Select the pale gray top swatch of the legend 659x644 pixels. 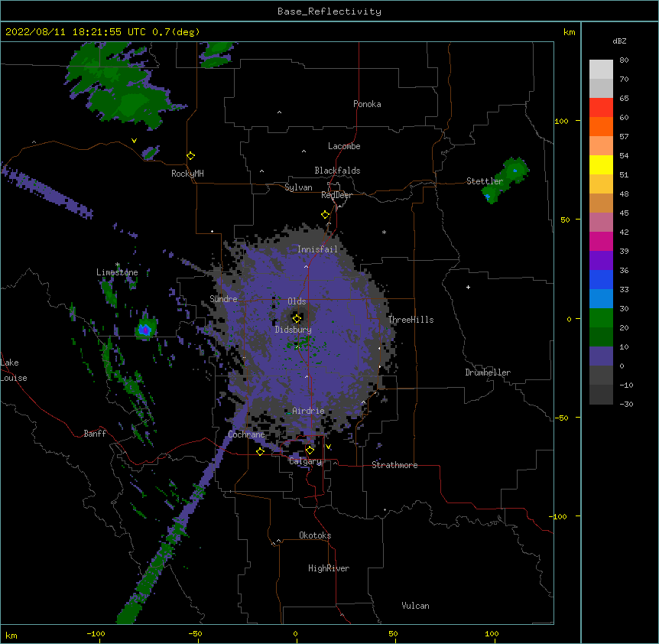pos(601,69)
